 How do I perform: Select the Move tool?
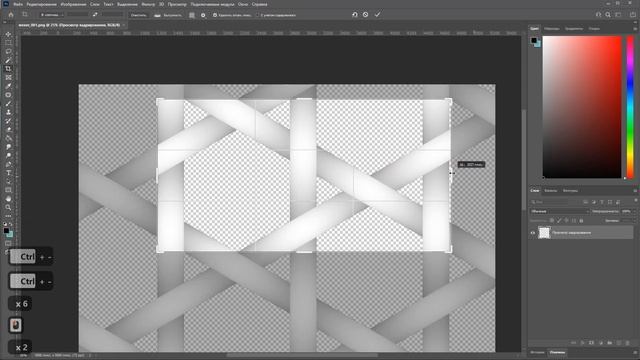point(8,34)
